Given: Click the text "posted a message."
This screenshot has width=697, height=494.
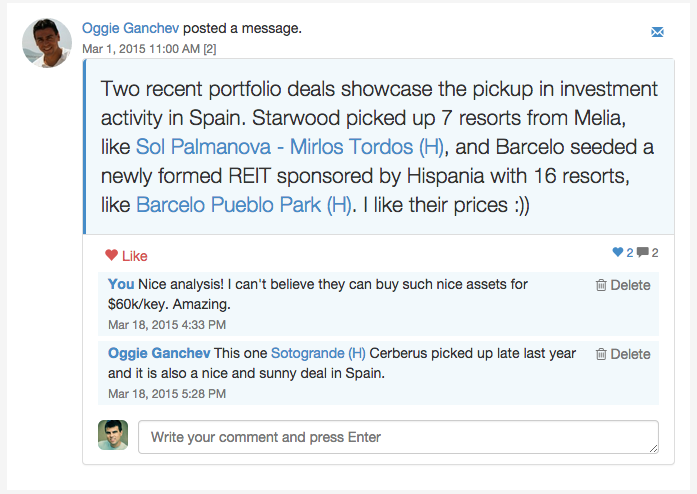Looking at the screenshot, I should point(242,28).
